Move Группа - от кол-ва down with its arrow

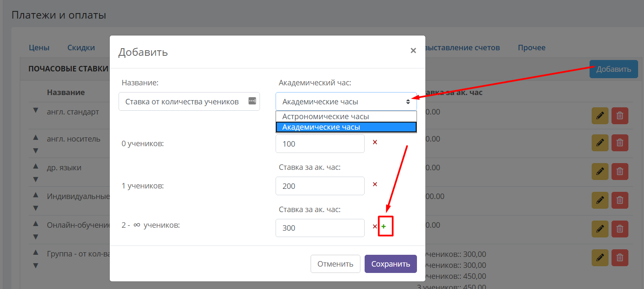(x=36, y=265)
